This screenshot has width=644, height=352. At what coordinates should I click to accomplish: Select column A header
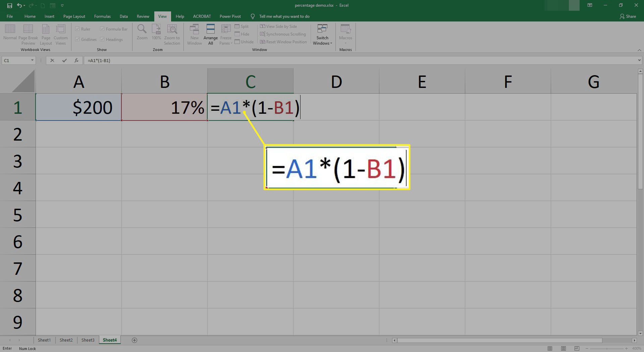(x=78, y=81)
